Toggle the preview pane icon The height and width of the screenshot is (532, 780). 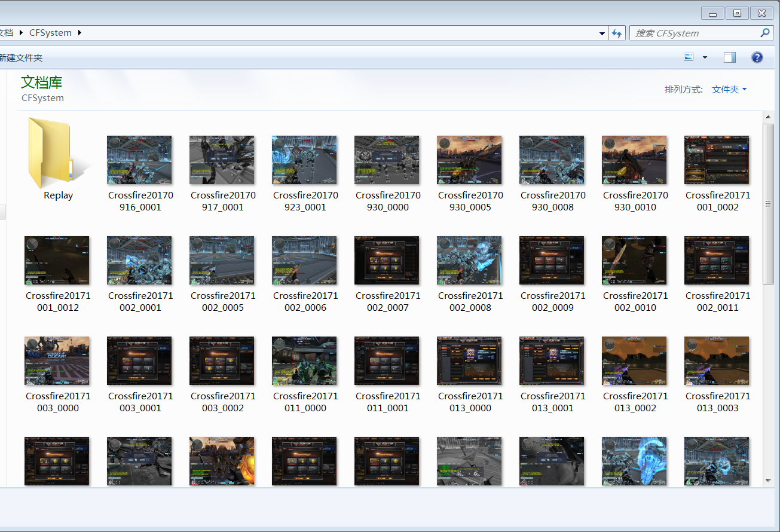tap(729, 57)
